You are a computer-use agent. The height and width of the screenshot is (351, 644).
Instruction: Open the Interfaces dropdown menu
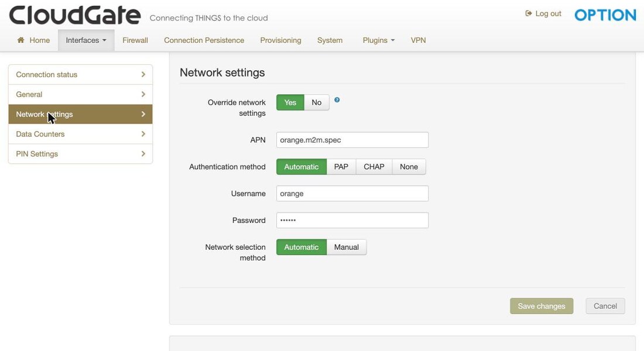(86, 40)
